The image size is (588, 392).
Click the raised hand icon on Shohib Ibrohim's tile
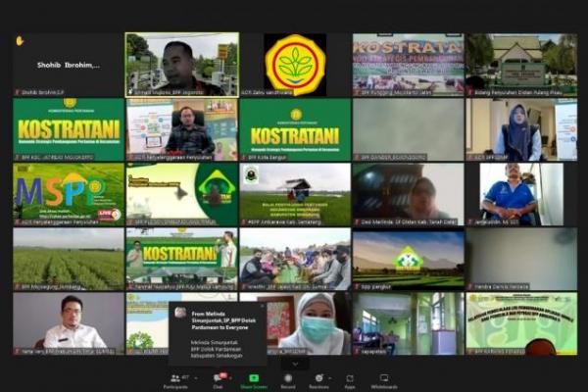click(x=20, y=41)
